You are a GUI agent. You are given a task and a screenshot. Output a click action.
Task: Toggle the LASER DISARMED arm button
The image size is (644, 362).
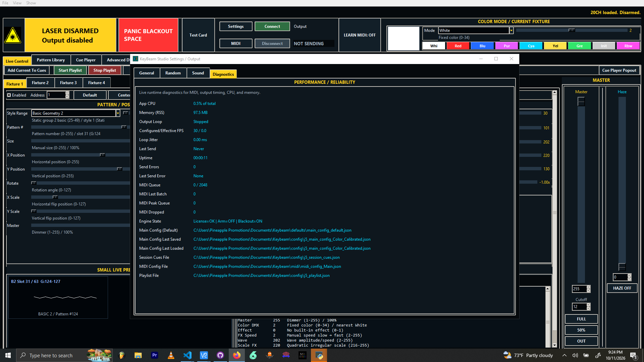(x=70, y=35)
